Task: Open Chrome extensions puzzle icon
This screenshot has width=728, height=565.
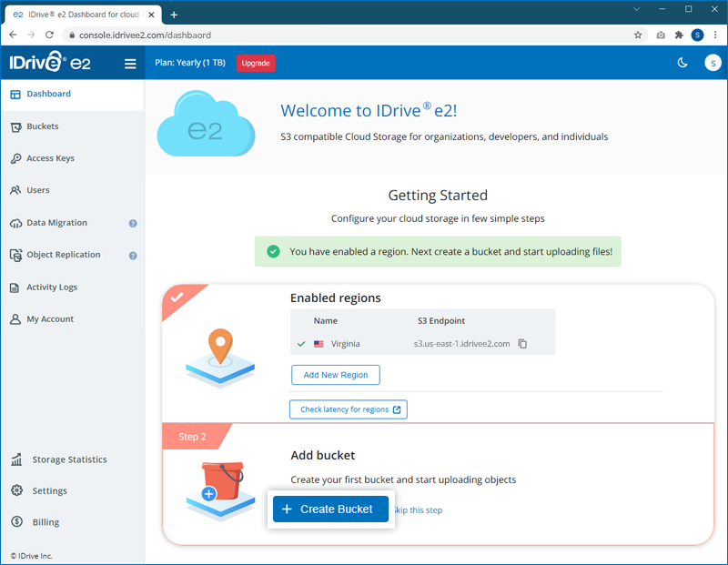Action: tap(678, 35)
